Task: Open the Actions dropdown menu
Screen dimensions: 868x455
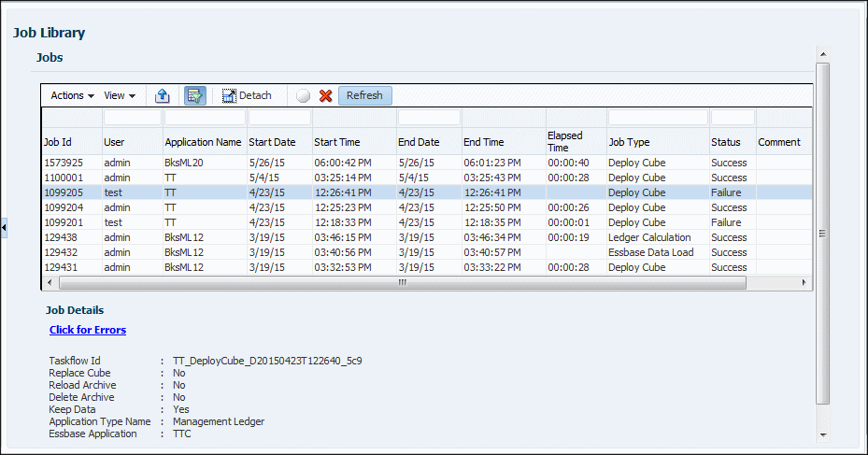Action: click(x=72, y=95)
